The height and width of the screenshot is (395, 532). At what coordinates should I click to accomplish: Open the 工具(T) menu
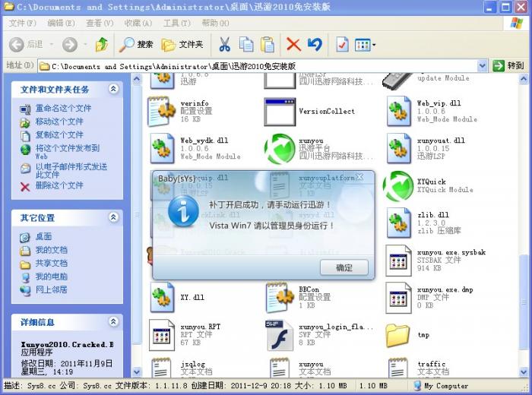click(x=177, y=23)
